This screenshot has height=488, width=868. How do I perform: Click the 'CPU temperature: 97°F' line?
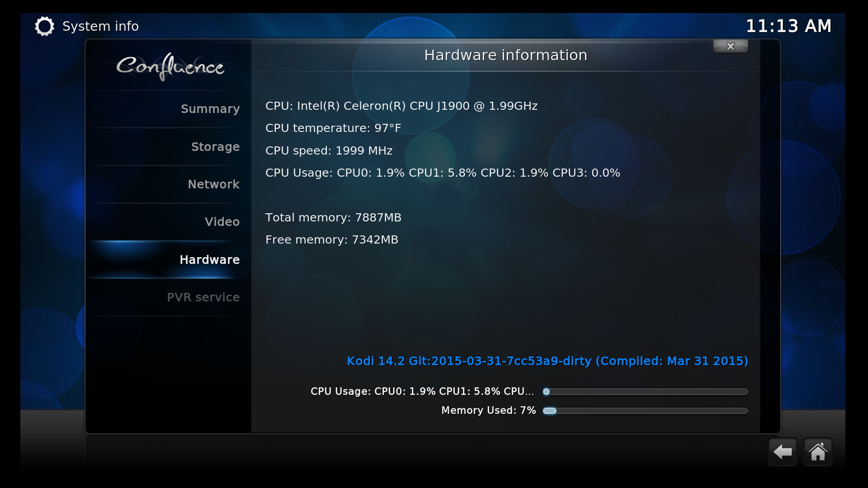[x=333, y=128]
